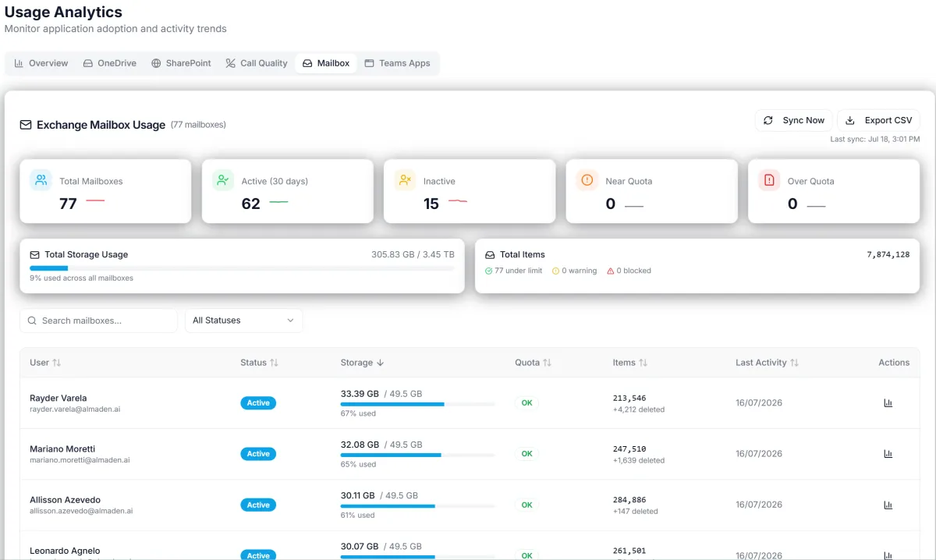Click the Call Quality tab phone icon
The height and width of the screenshot is (560, 936).
(231, 63)
